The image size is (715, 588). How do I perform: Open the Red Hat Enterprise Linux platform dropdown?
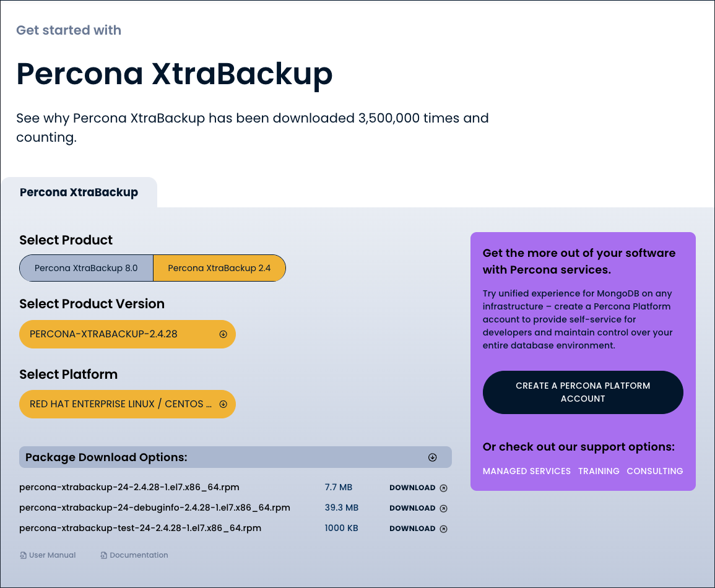pos(128,404)
